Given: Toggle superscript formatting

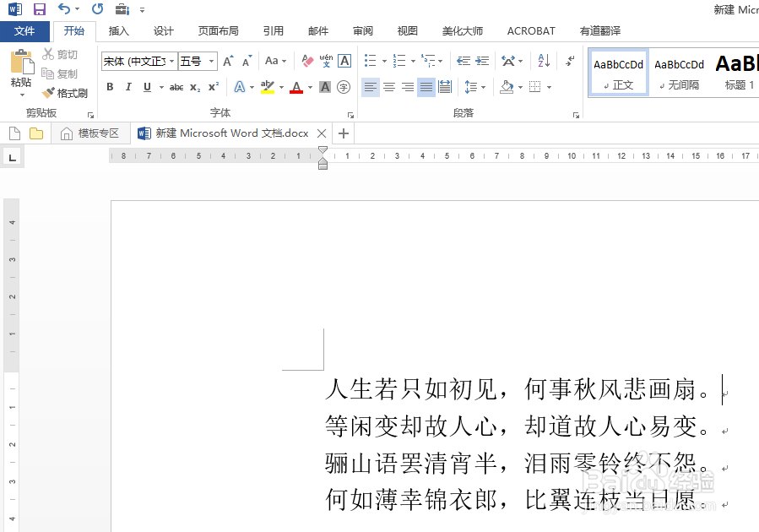Looking at the screenshot, I should pos(214,87).
